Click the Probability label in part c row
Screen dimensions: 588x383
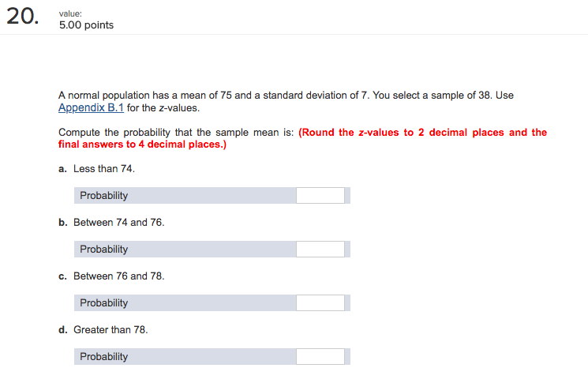103,302
